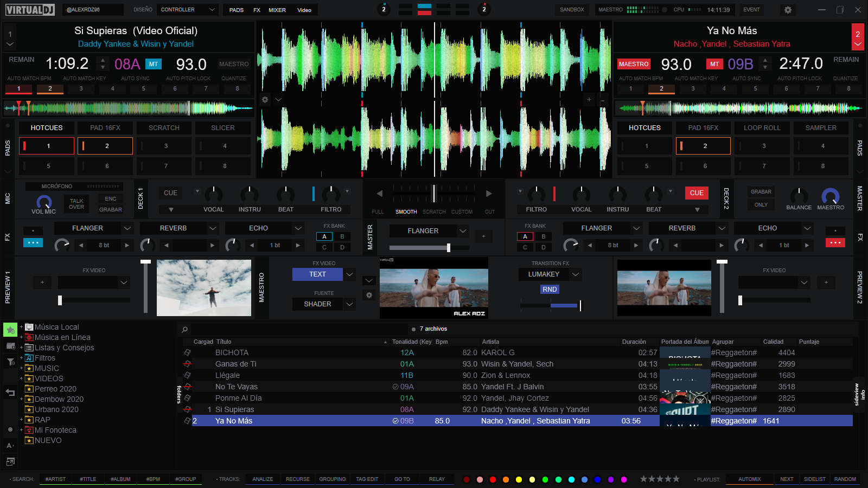Click the waveform settings gear icon
868x488 pixels.
265,100
